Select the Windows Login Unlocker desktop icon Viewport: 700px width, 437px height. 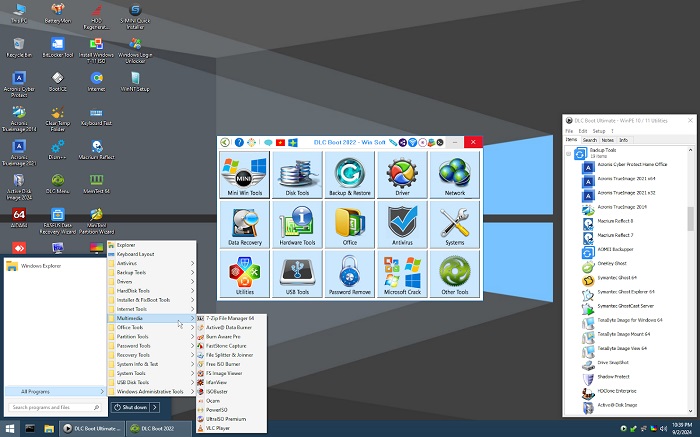pyautogui.click(x=135, y=50)
